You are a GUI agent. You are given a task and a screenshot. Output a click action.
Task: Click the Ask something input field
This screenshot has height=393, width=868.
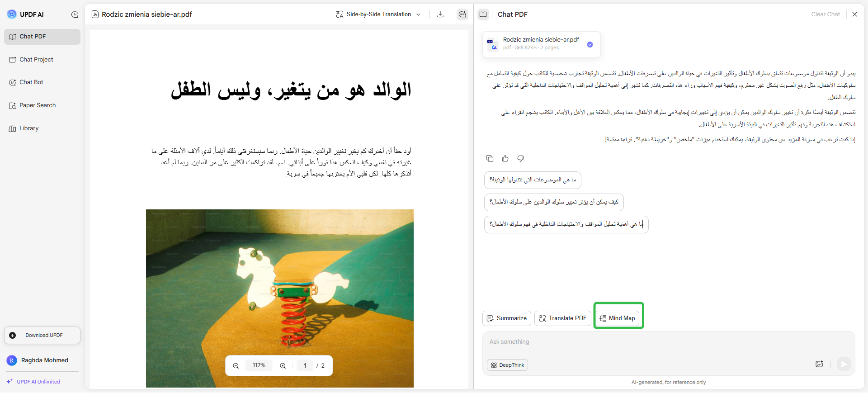669,342
